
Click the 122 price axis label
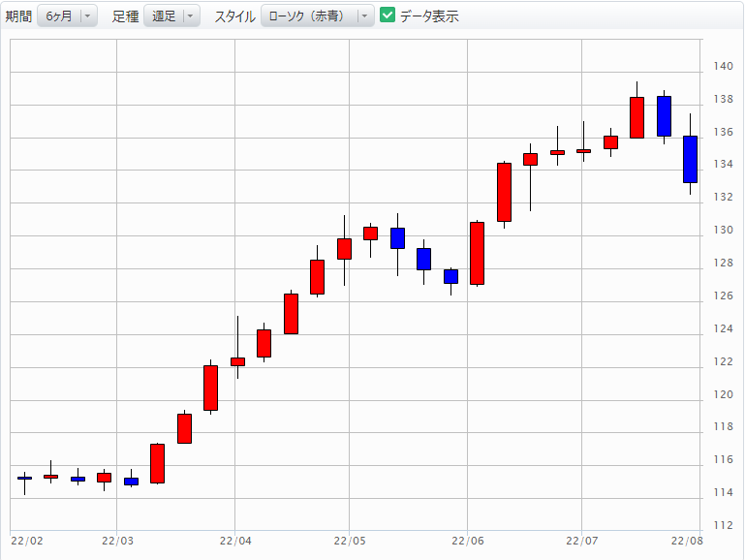pyautogui.click(x=723, y=361)
